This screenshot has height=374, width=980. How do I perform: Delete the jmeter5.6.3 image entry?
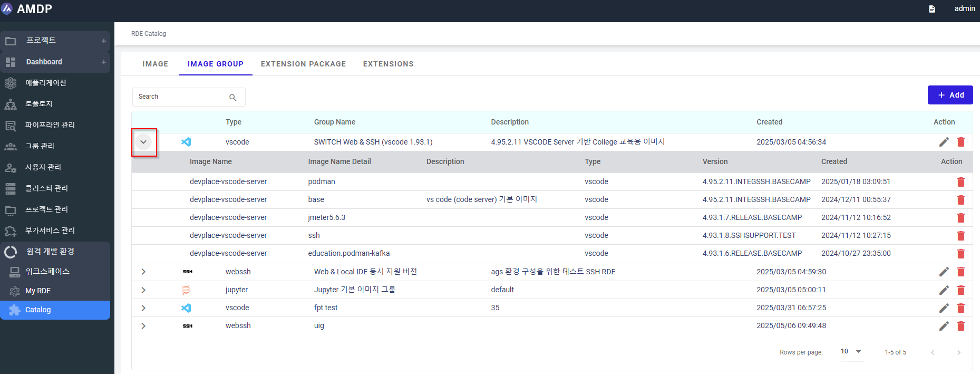tap(961, 218)
